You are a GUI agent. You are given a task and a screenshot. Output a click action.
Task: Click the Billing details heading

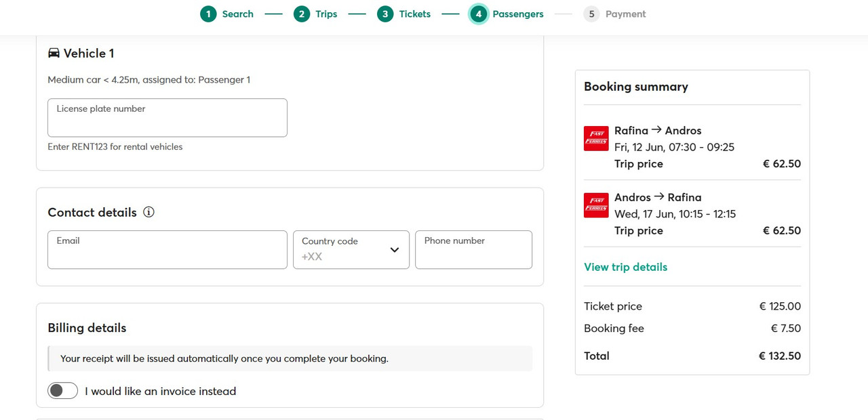[87, 328]
